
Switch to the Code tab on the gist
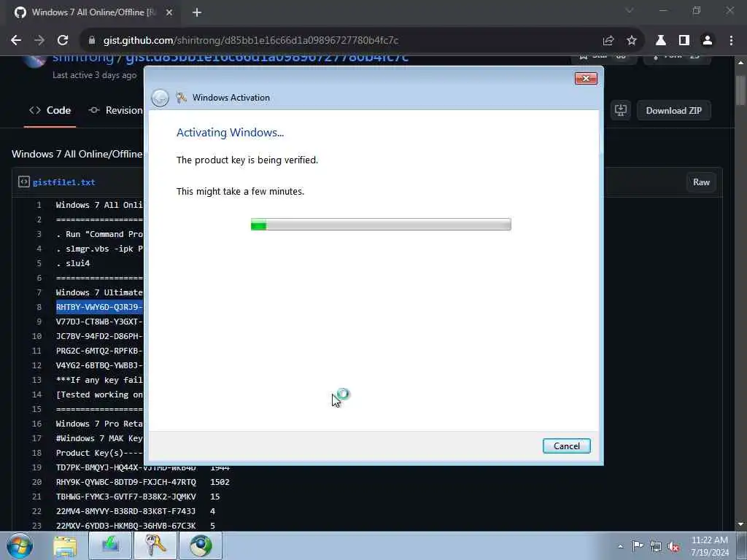tap(50, 111)
